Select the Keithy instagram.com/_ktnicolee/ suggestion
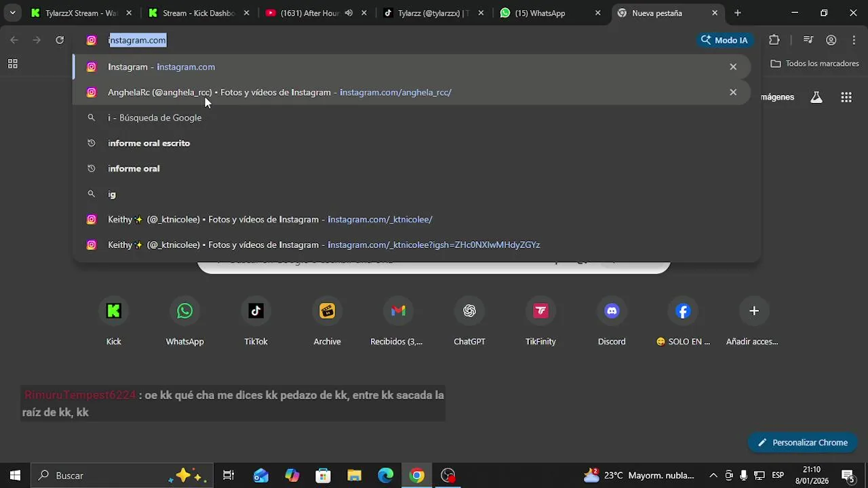The height and width of the screenshot is (488, 868). pyautogui.click(x=412, y=220)
